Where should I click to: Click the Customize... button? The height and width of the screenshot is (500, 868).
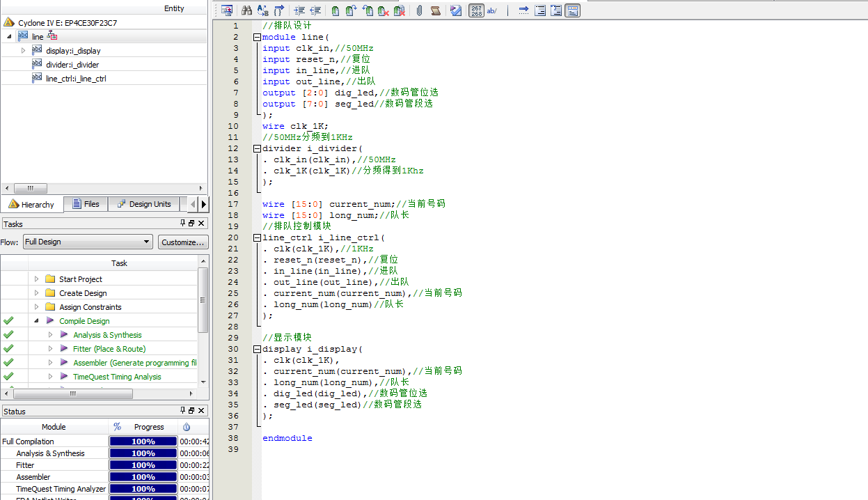182,242
